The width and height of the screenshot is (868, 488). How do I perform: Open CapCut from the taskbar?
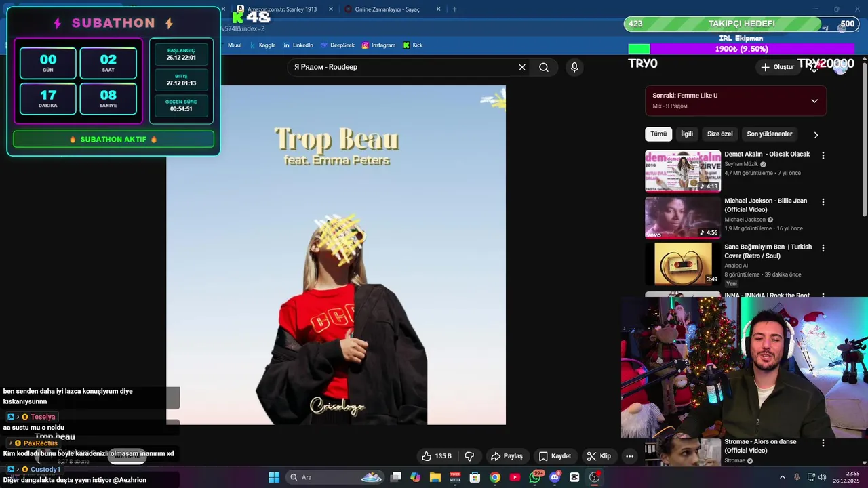pyautogui.click(x=575, y=477)
